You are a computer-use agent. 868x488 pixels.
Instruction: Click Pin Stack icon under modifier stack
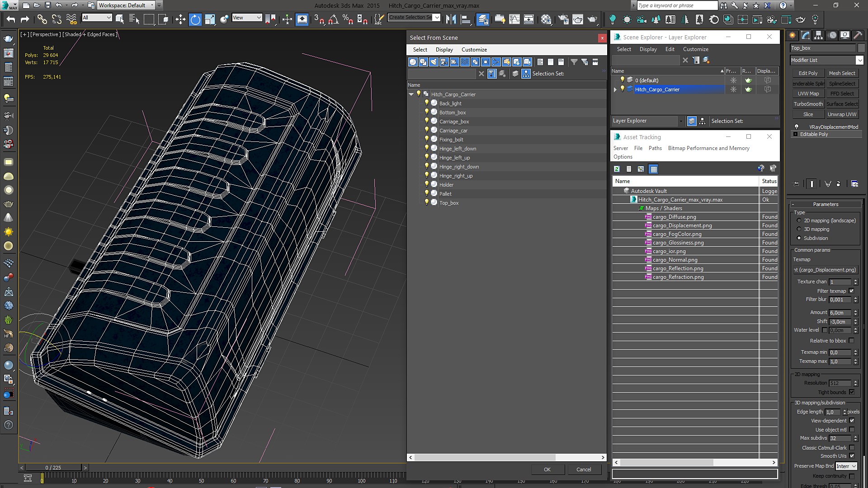click(x=796, y=184)
